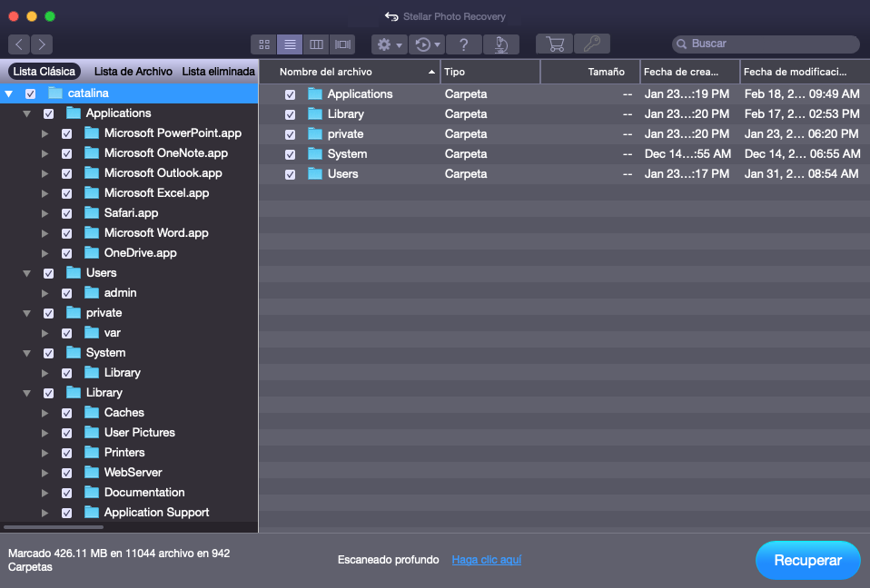The image size is (870, 588).
Task: Expand the Microsoft OneNote.app node
Action: pyautogui.click(x=44, y=153)
